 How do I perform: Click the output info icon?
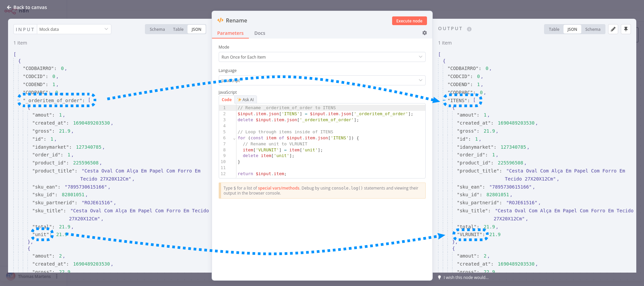pyautogui.click(x=469, y=29)
